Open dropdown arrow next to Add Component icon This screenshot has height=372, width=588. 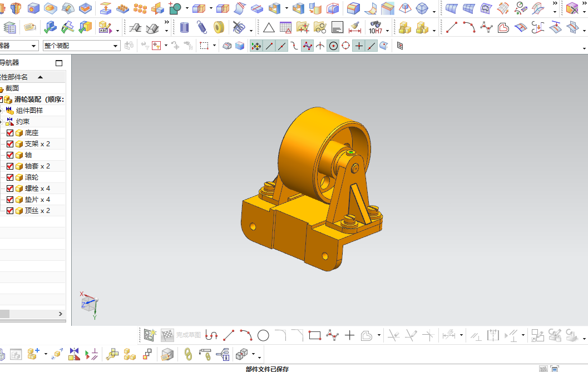pyautogui.click(x=46, y=354)
